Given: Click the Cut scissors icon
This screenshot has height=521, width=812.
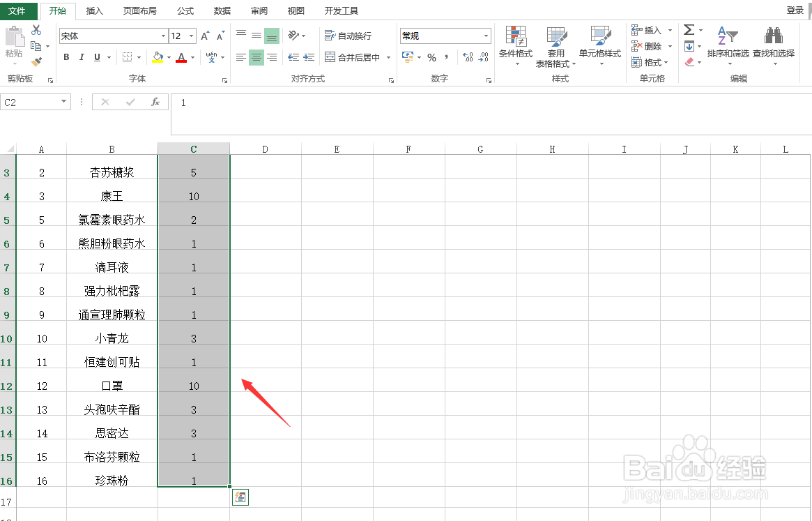Looking at the screenshot, I should coord(36,30).
